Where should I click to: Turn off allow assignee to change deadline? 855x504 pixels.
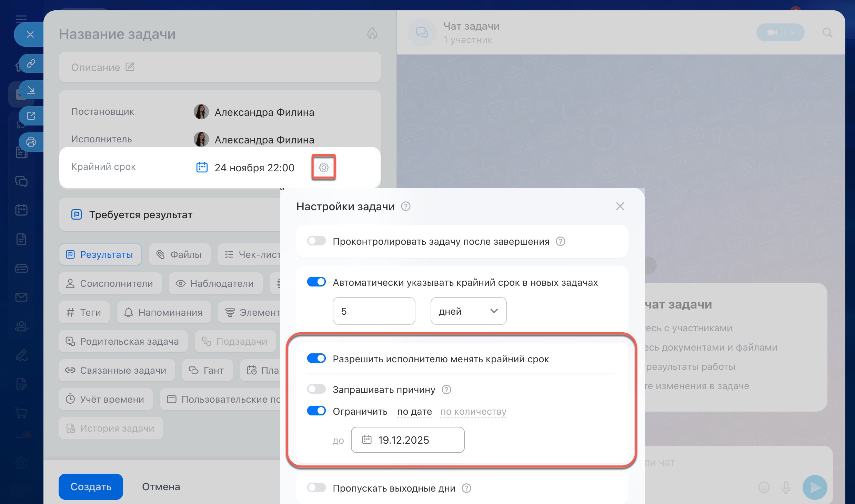tap(316, 359)
